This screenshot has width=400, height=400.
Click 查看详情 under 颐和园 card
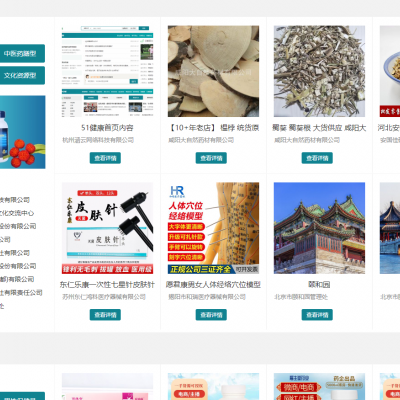[317, 315]
